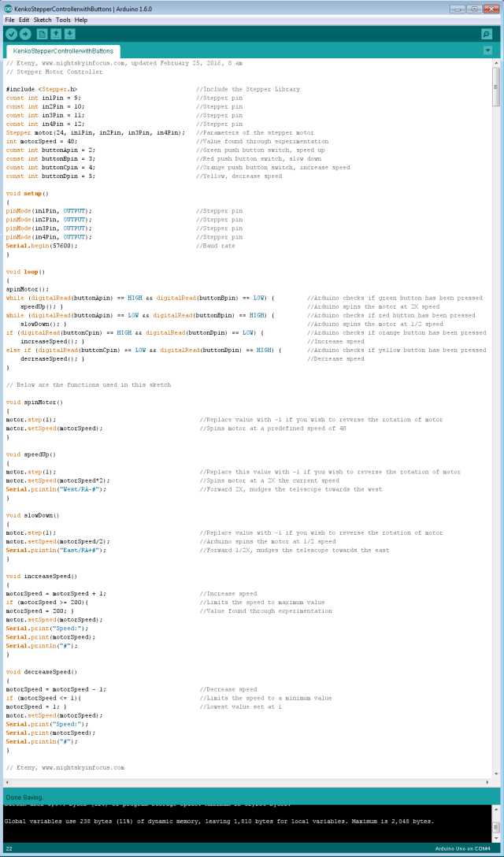Click the Upload arrow icon
Image resolution: width=504 pixels, height=857 pixels.
[25, 35]
